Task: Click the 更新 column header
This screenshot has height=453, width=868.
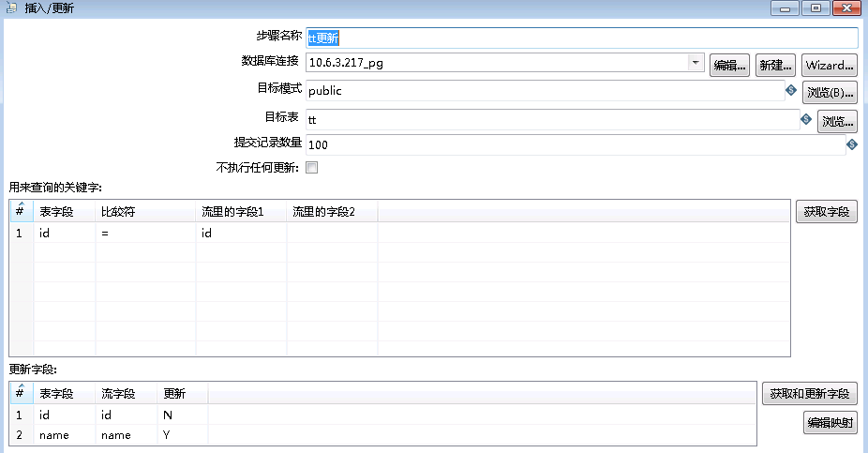Action: [183, 394]
